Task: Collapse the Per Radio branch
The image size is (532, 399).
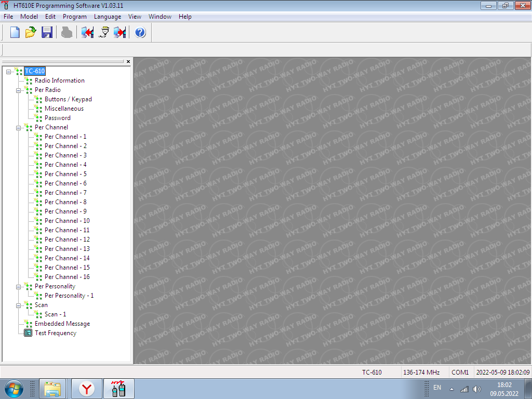Action: click(18, 90)
